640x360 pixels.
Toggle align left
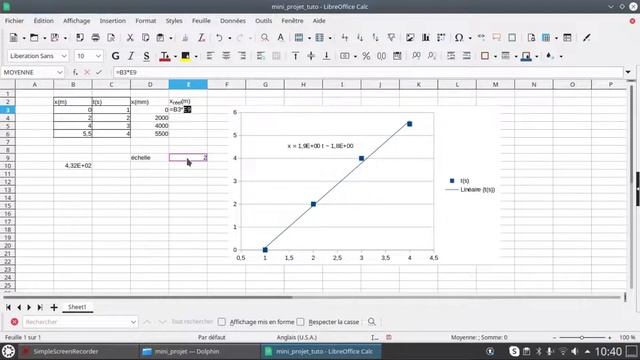210,56
